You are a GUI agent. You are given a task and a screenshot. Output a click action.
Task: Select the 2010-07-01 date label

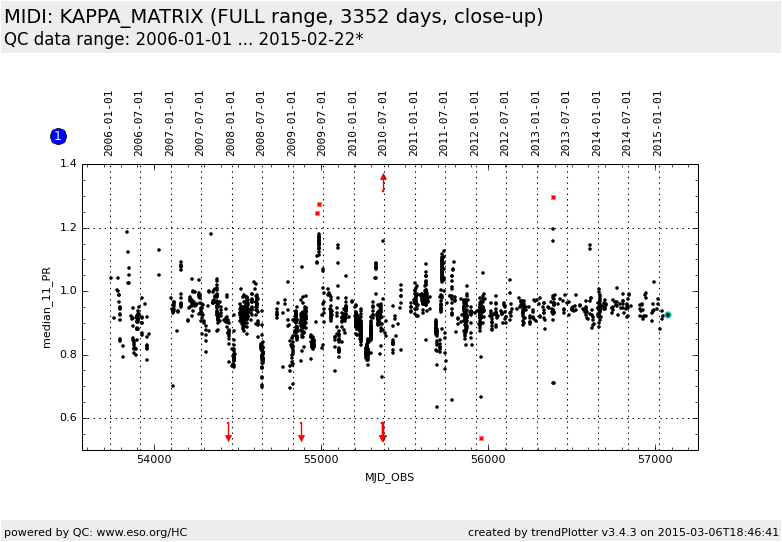(x=383, y=122)
